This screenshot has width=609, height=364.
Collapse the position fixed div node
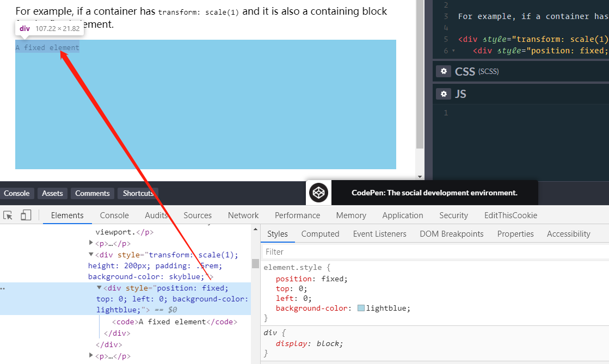click(99, 287)
